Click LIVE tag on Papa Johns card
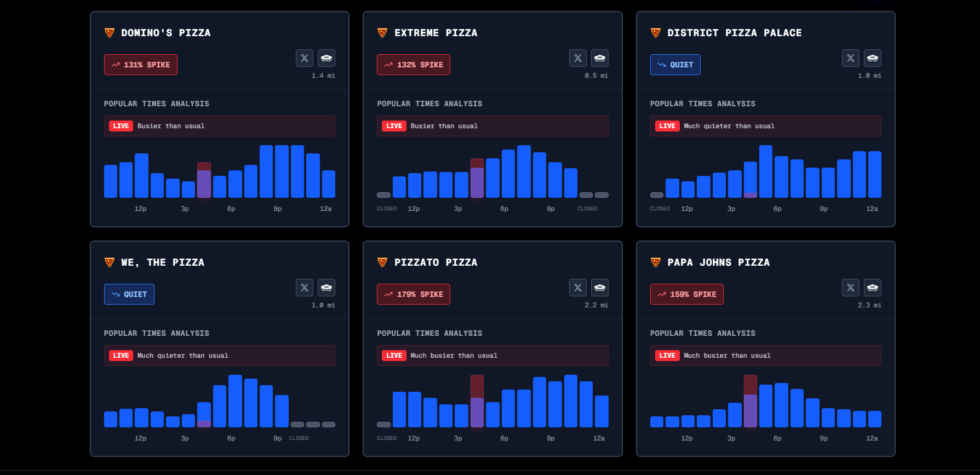 [667, 356]
